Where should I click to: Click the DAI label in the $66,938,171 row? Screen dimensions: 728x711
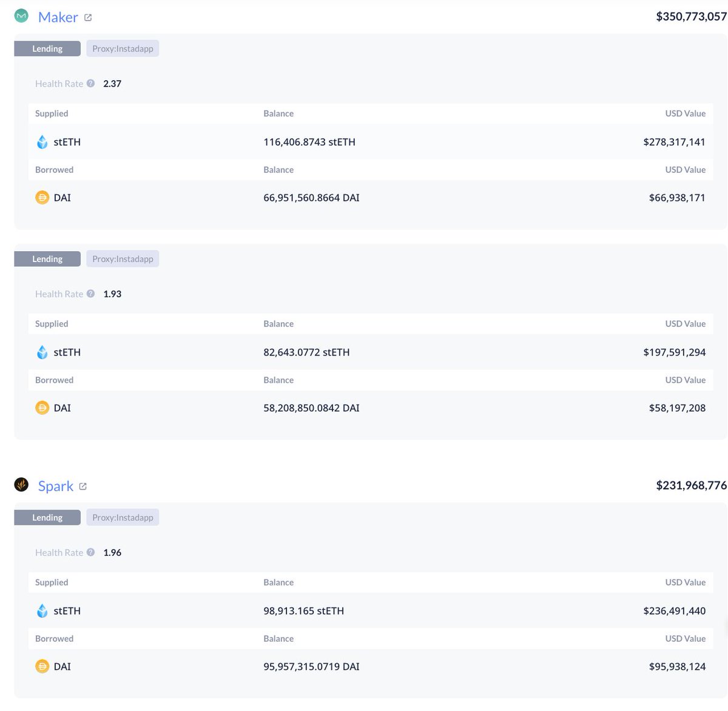click(x=62, y=198)
